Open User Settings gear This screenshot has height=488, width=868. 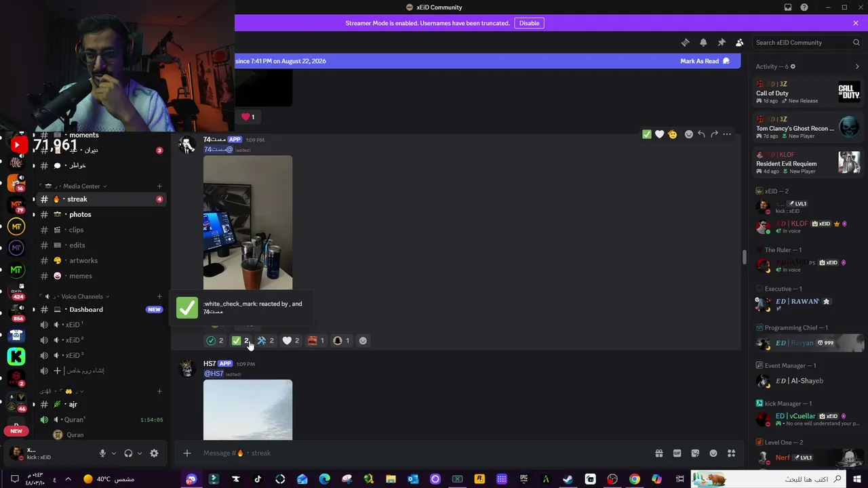pos(154,453)
